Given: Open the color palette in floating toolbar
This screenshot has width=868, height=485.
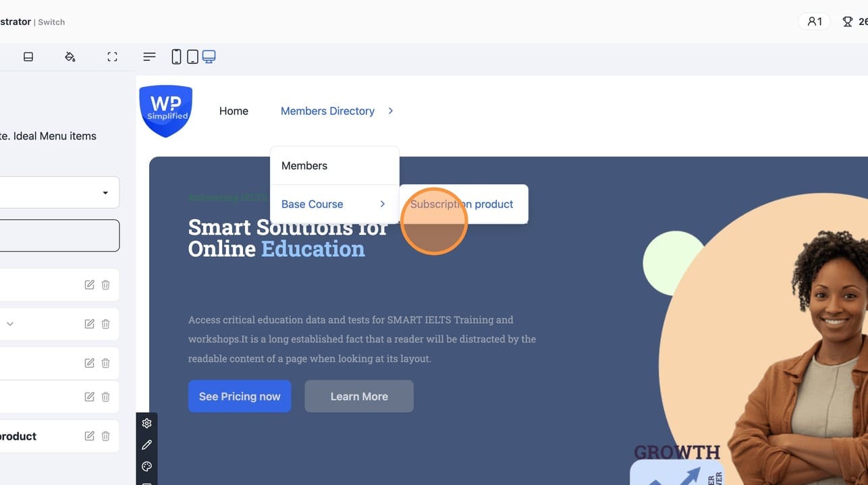Looking at the screenshot, I should (146, 466).
